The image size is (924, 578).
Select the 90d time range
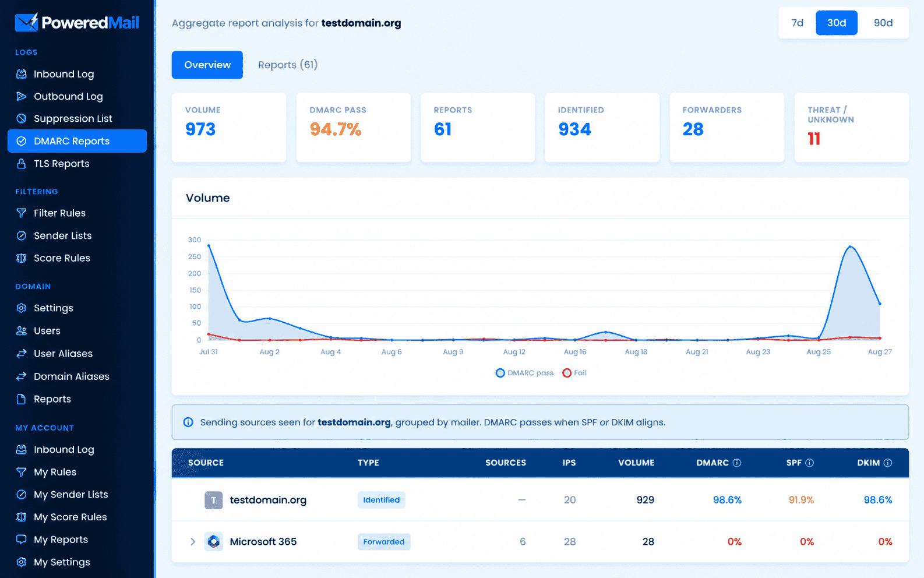(883, 23)
